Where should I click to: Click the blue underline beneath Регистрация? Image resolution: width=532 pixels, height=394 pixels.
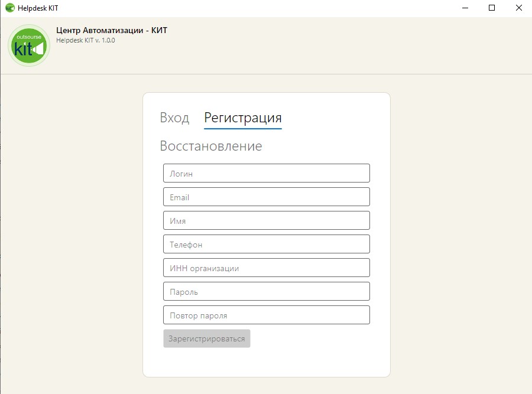(242, 128)
